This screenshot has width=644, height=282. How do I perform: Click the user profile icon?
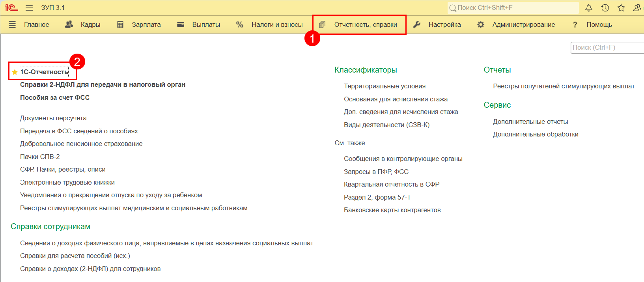(637, 8)
